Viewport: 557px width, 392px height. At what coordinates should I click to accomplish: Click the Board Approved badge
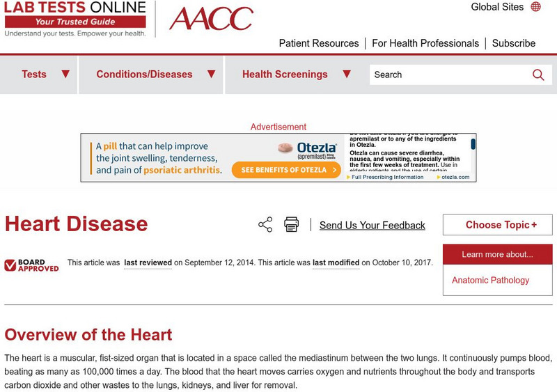click(x=32, y=265)
